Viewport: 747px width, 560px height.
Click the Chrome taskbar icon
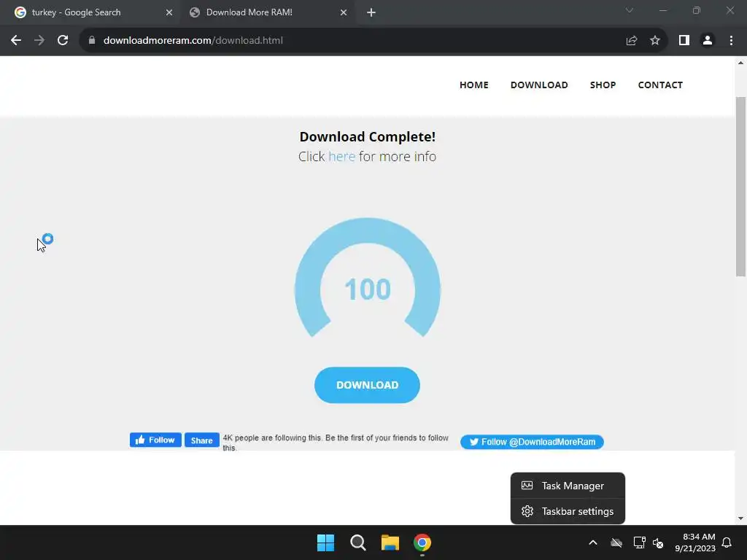click(422, 542)
